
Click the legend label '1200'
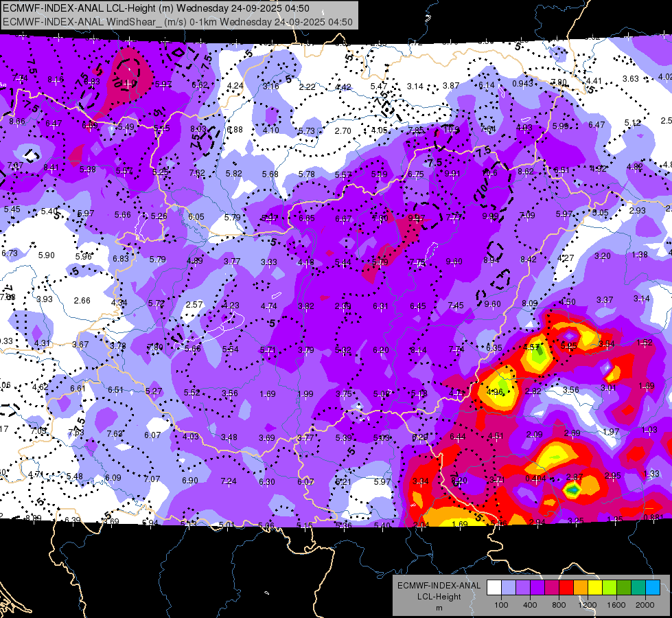(x=588, y=605)
